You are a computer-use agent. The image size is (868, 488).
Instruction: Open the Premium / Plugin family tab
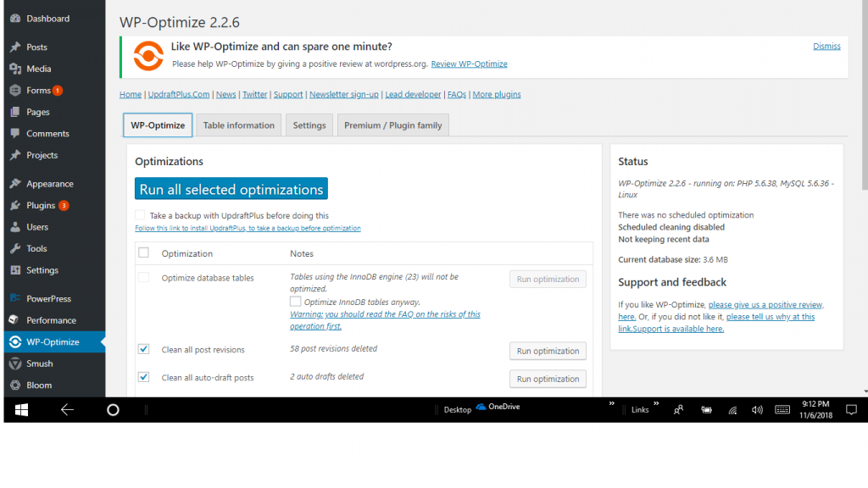[x=393, y=125]
